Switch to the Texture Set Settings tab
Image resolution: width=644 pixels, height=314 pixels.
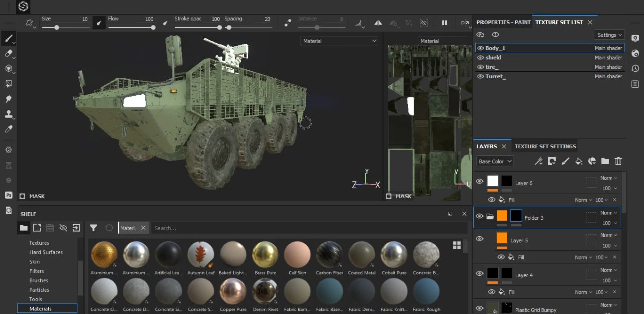(545, 146)
